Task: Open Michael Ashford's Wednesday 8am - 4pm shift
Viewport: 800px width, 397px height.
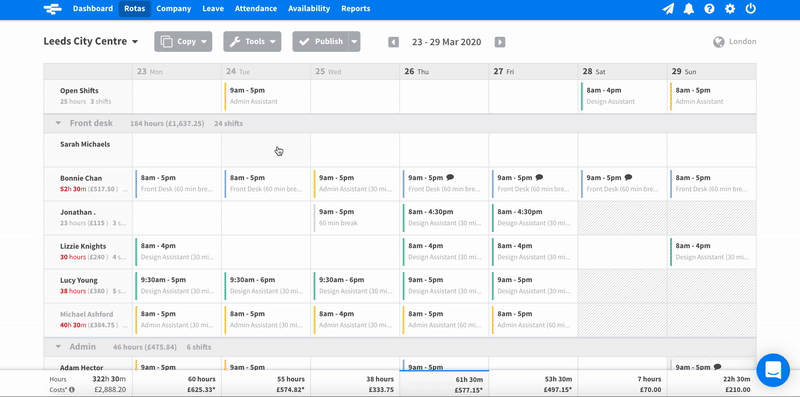Action: 355,320
